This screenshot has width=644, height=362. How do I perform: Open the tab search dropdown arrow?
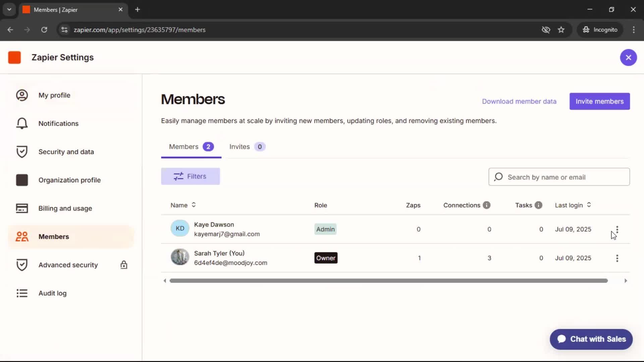tap(9, 9)
